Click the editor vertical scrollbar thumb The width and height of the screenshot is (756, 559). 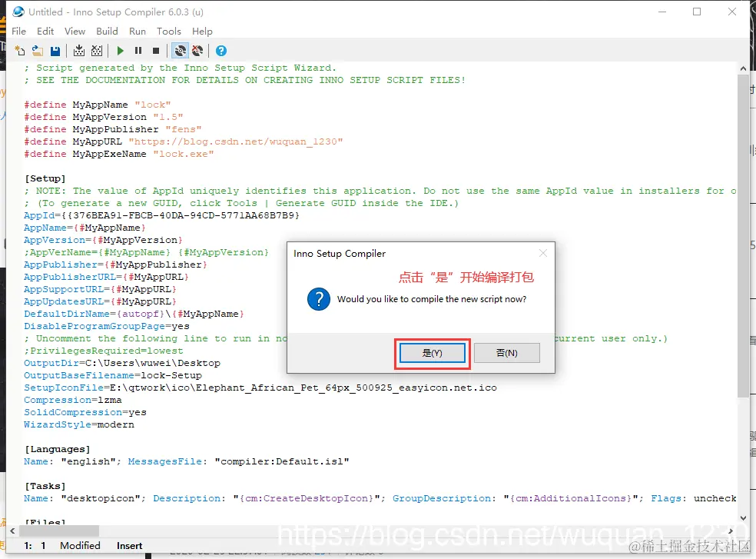pos(743,235)
